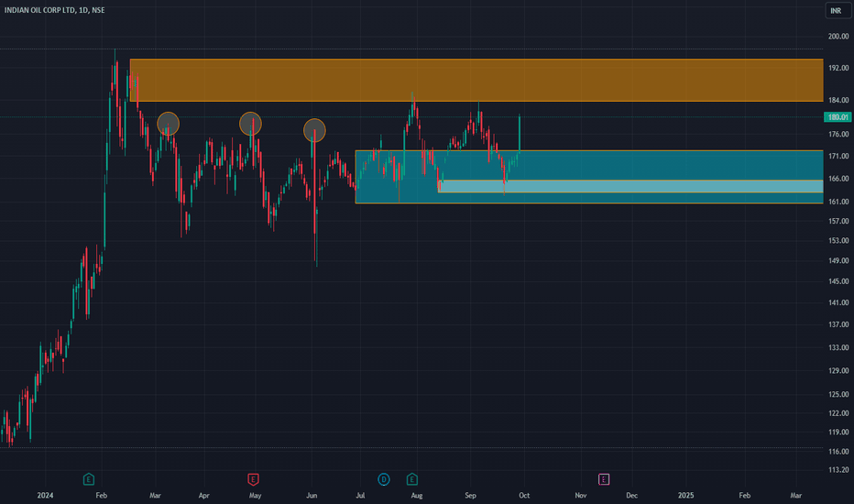Select the light teal inner zone rectangle
This screenshot has width=854, height=504.
630,186
